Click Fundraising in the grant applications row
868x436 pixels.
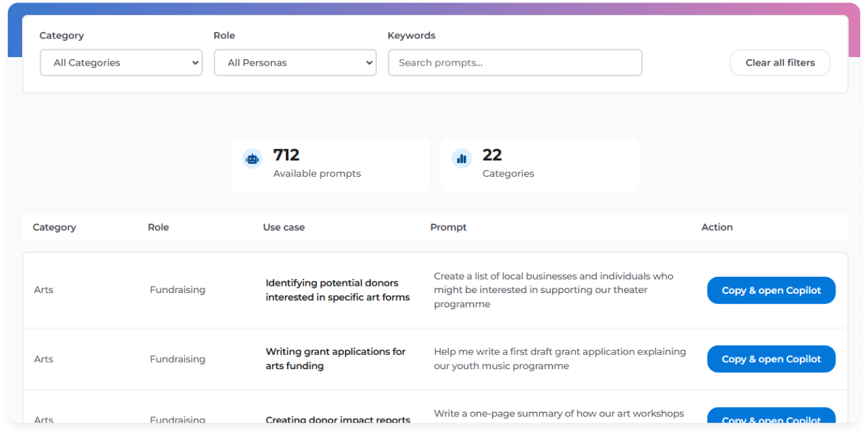[177, 359]
